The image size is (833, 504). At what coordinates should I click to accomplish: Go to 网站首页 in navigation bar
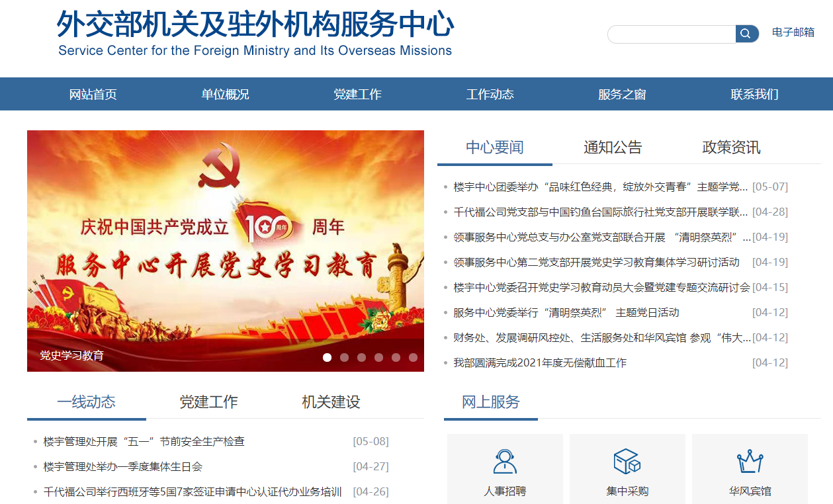93,94
